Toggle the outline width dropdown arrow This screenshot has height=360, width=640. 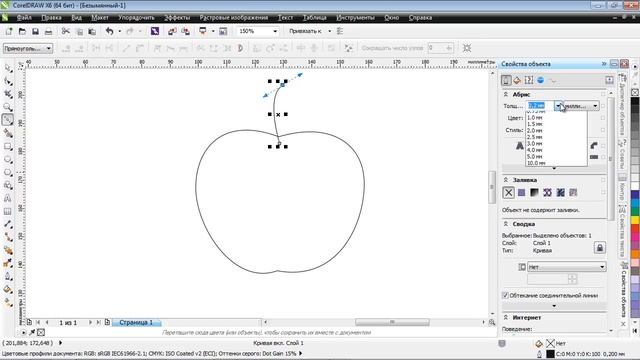(x=558, y=106)
